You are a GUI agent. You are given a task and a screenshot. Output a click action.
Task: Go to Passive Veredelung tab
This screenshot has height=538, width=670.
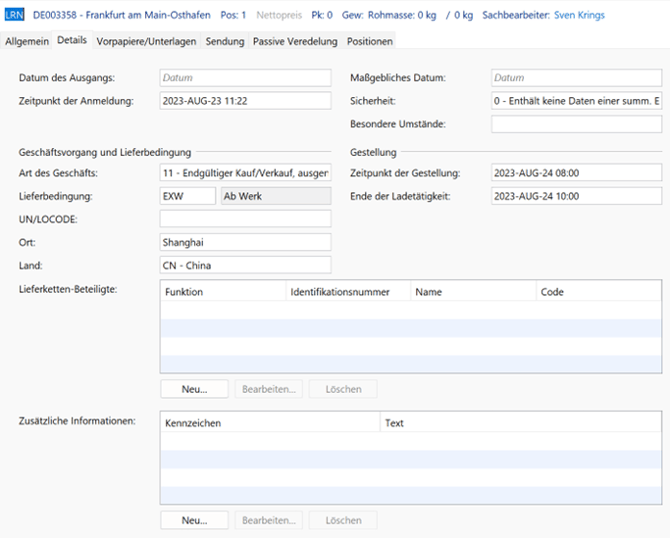(x=295, y=41)
